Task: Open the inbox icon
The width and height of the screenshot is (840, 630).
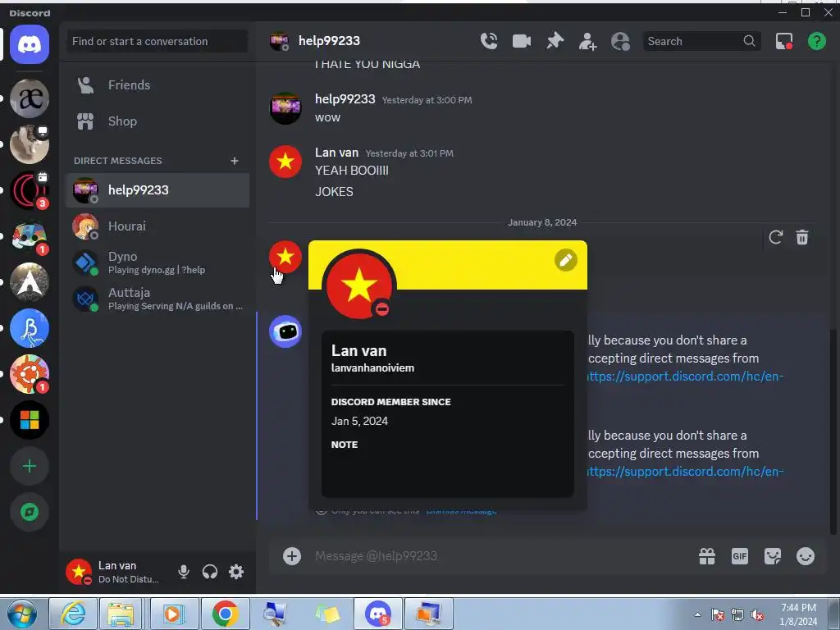Action: (783, 41)
